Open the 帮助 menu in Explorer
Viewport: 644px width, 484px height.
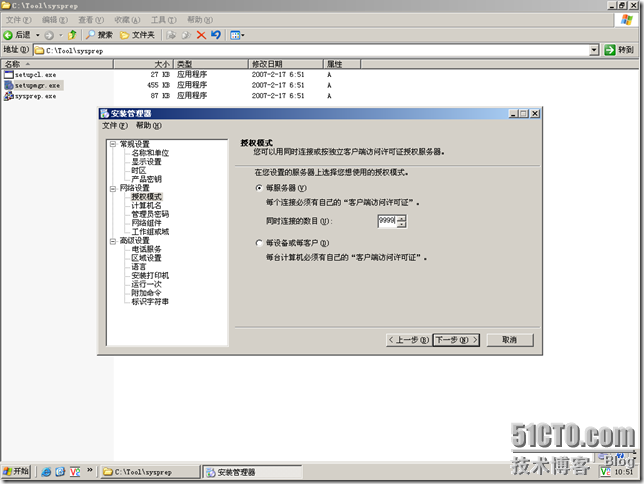coord(200,20)
